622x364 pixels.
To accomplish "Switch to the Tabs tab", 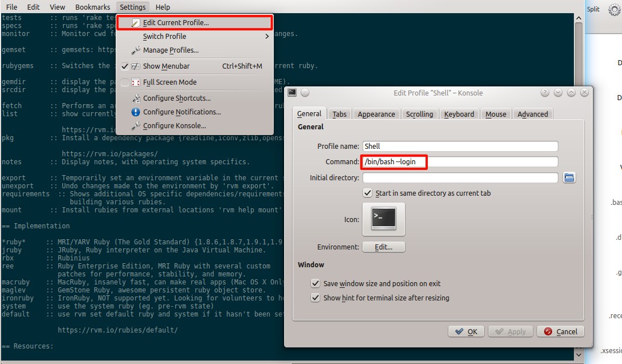I will (339, 114).
